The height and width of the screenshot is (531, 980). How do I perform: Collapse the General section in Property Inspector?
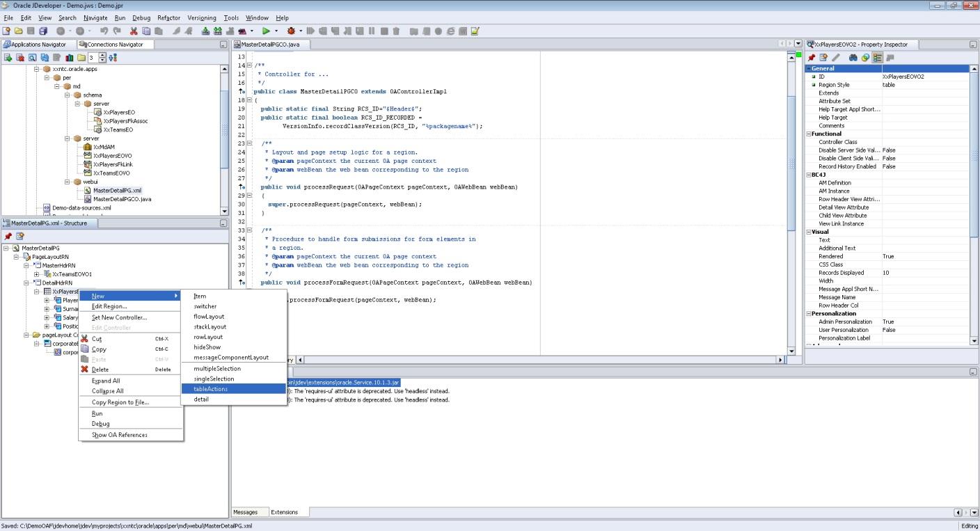(809, 68)
